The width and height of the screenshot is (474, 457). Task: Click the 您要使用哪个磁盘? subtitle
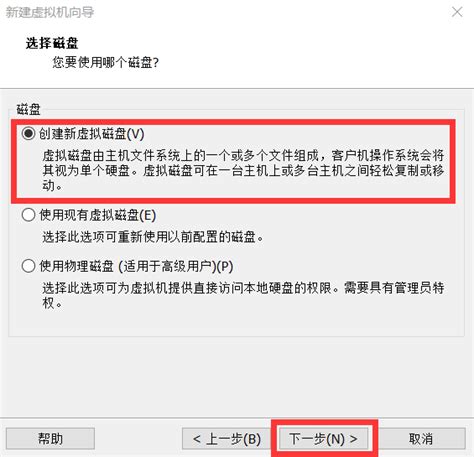point(106,62)
